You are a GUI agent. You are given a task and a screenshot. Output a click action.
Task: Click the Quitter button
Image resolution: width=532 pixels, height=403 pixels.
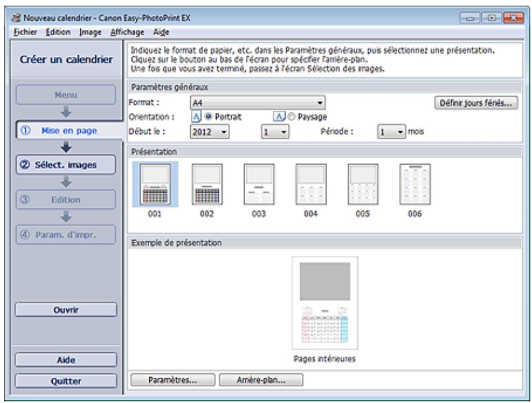pos(66,381)
